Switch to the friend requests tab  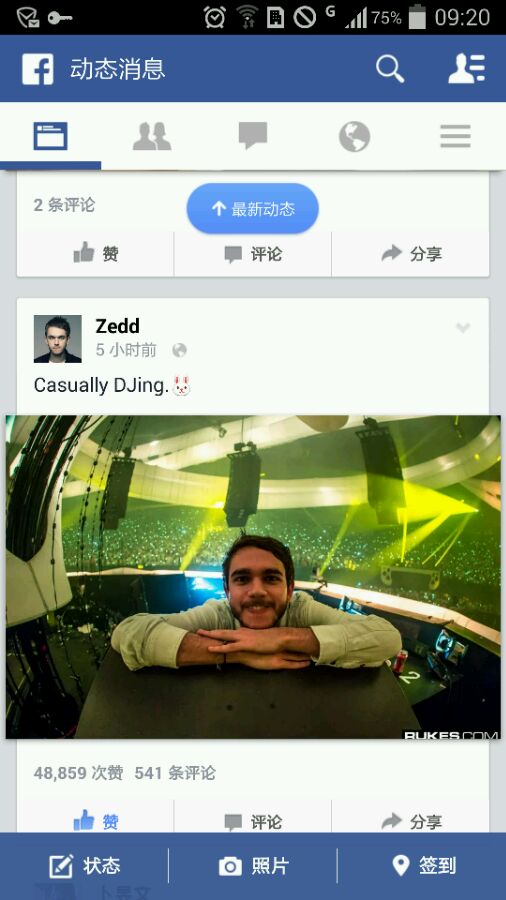click(152, 137)
